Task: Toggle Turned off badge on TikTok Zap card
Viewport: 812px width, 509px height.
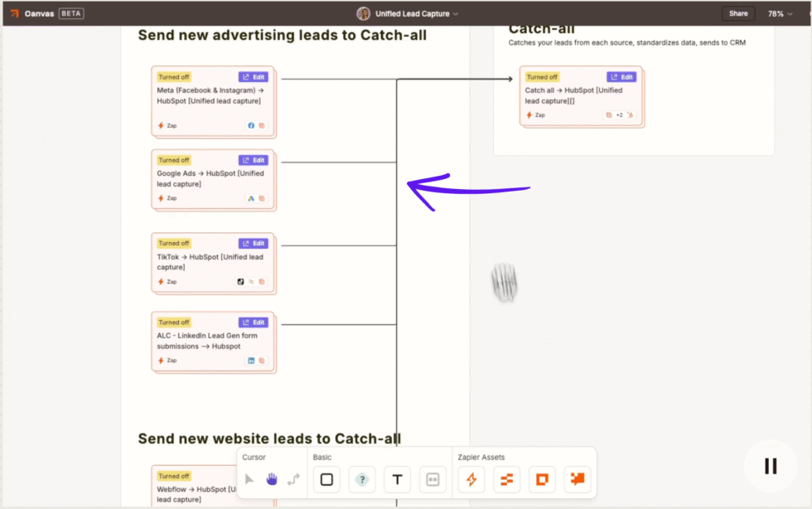Action: [x=174, y=243]
